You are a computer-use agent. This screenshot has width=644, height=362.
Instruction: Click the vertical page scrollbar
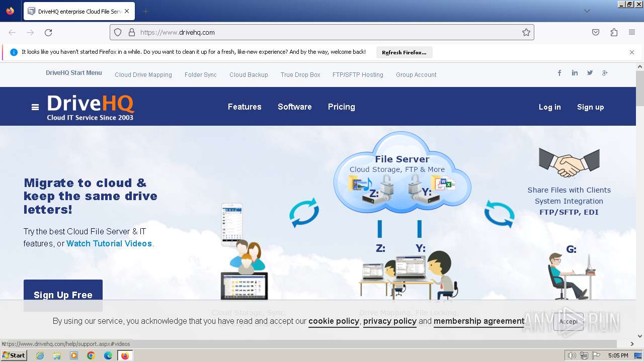[x=640, y=88]
